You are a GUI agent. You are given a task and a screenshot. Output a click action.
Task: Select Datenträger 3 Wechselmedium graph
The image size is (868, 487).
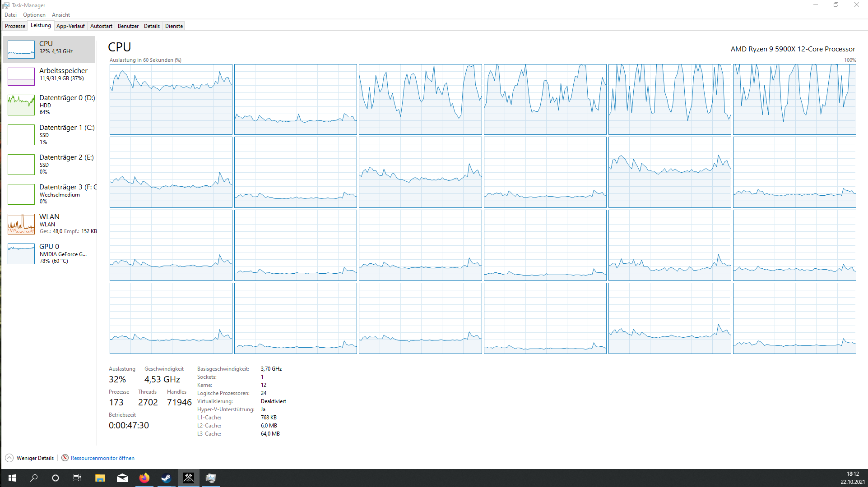point(21,194)
